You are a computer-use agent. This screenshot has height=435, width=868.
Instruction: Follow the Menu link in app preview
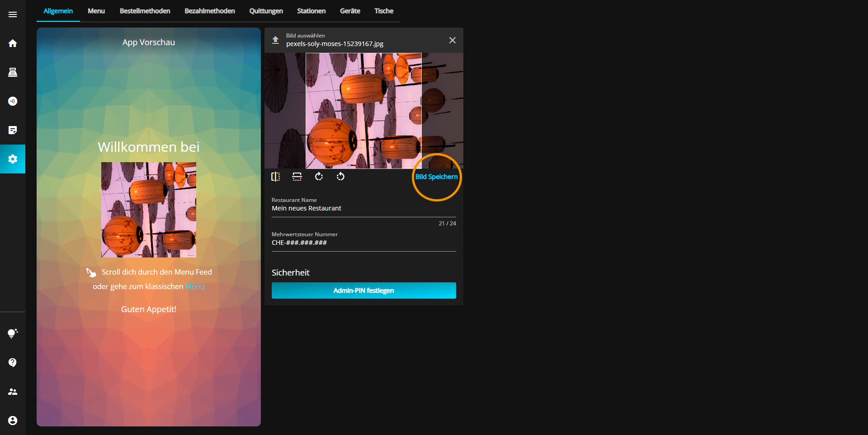pyautogui.click(x=195, y=286)
